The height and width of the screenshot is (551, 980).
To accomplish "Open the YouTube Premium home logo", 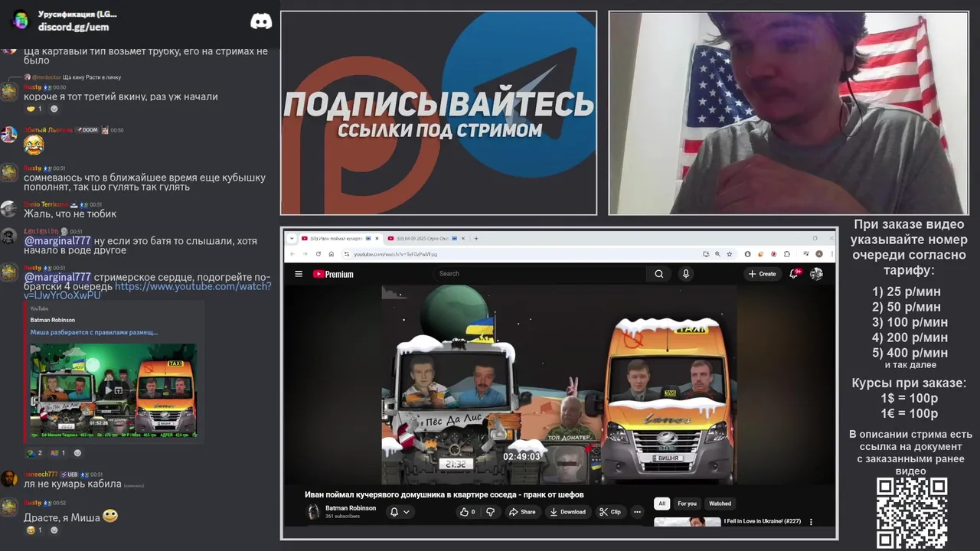I will (x=333, y=274).
